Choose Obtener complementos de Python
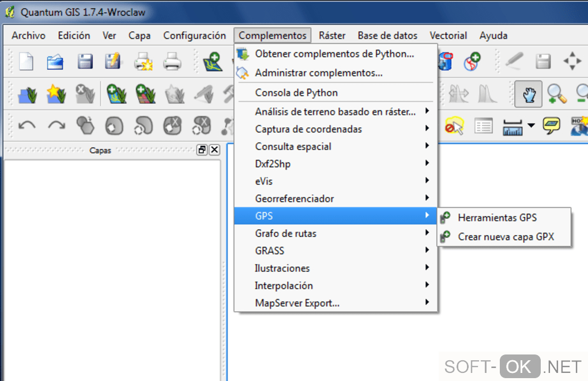588x381 pixels. tap(336, 54)
